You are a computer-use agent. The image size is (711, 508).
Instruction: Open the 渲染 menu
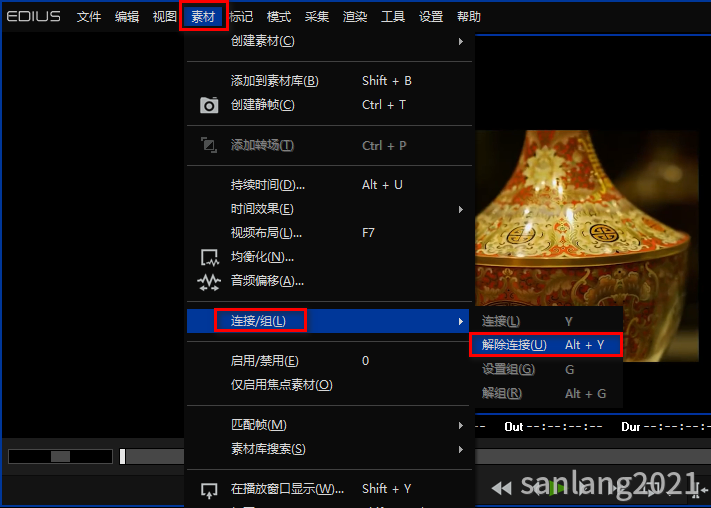355,17
